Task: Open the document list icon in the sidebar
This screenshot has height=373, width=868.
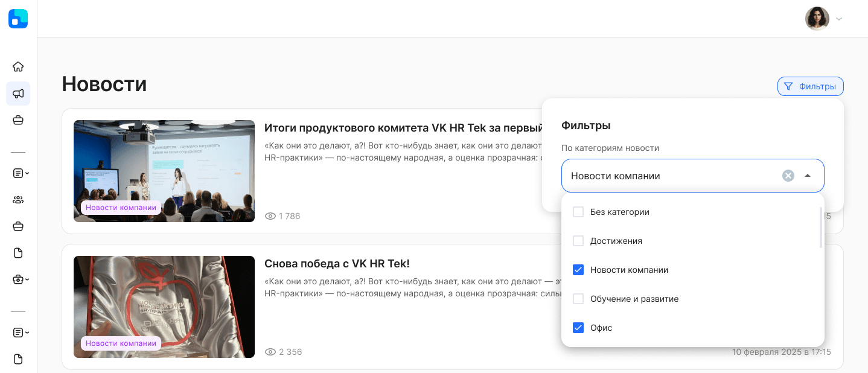Action: point(17,173)
